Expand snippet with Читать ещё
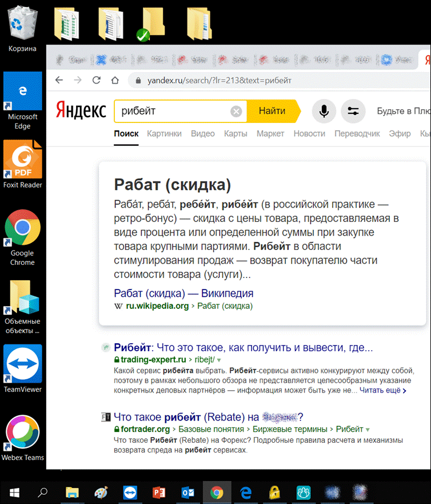The image size is (431, 504). click(383, 390)
